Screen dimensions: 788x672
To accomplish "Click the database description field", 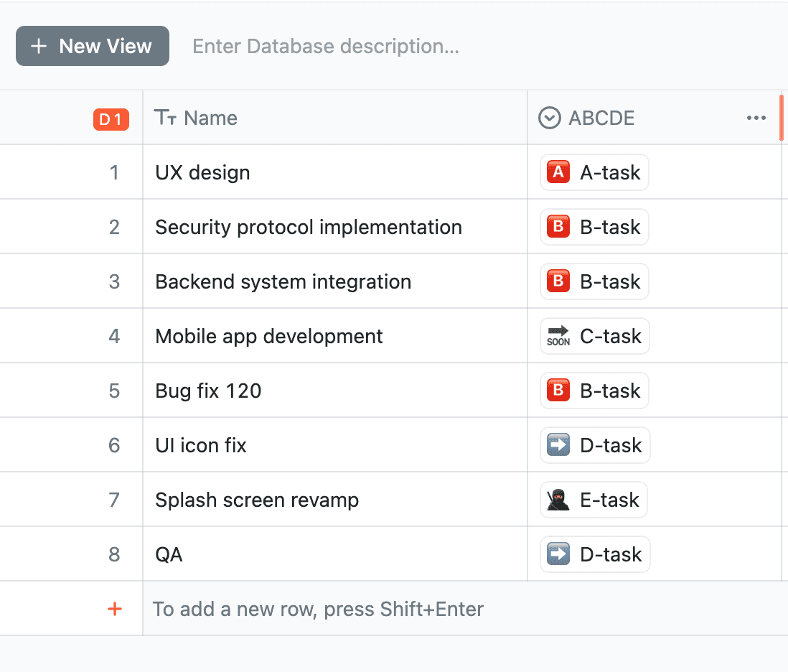I will click(326, 47).
